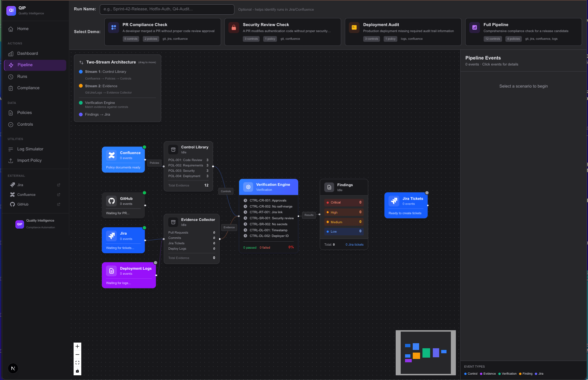Open the Log Simulator utility
The width and height of the screenshot is (588, 380).
point(30,149)
